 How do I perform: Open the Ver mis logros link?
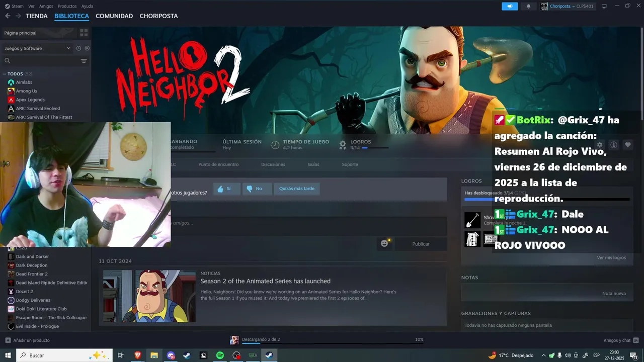(x=611, y=258)
